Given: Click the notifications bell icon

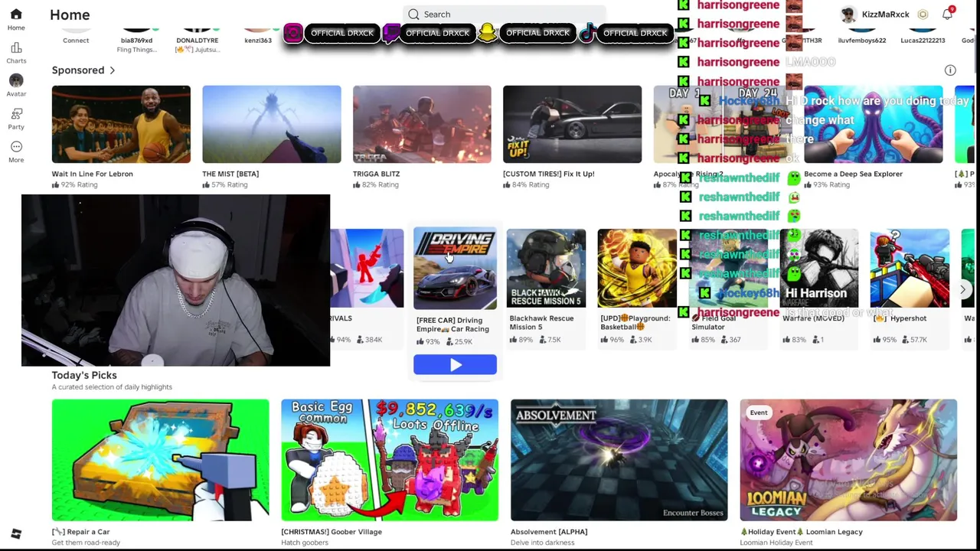Looking at the screenshot, I should click(x=947, y=15).
